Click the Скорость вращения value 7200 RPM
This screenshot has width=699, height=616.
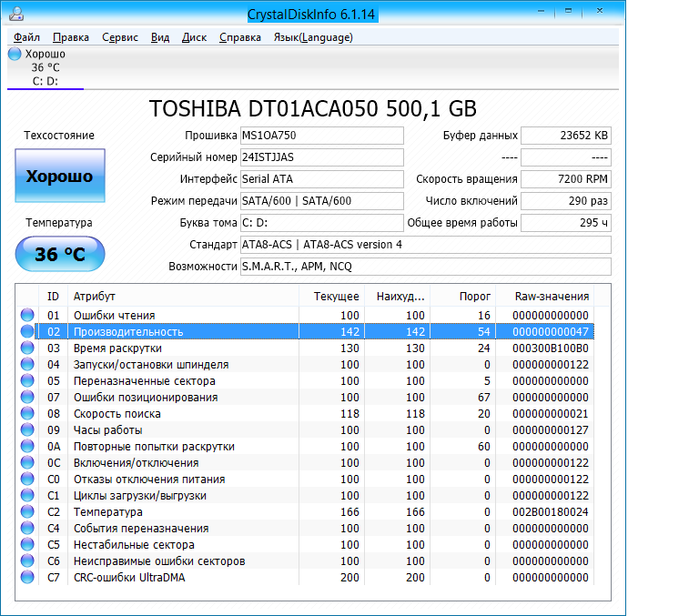click(566, 179)
